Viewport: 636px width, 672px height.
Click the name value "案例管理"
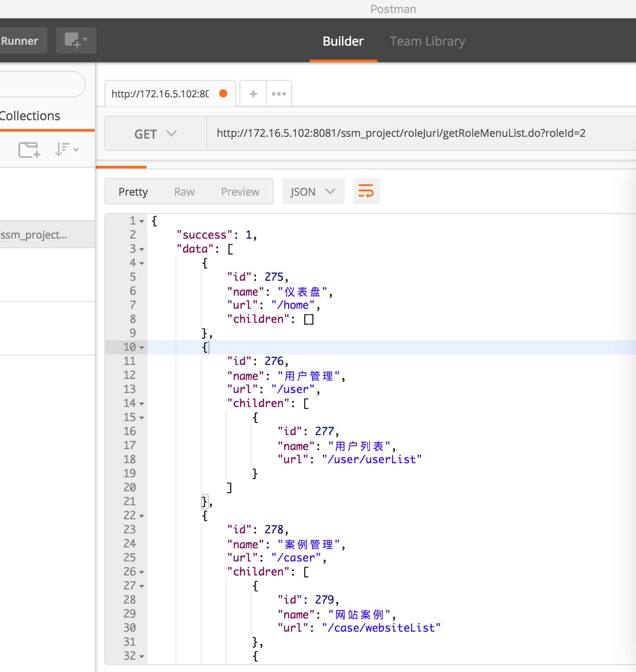(x=309, y=544)
